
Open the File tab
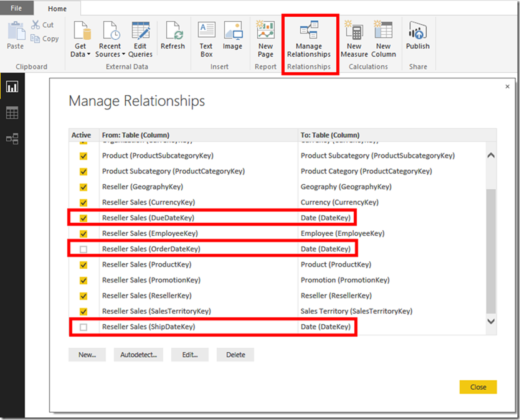[16, 8]
